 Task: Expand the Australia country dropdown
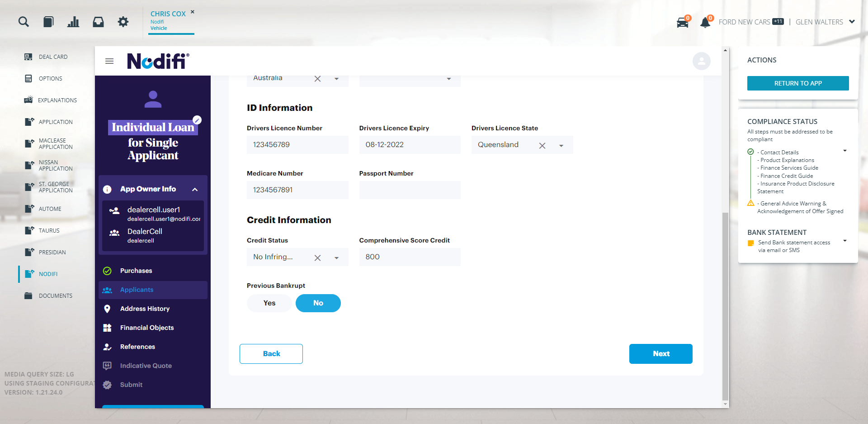pos(336,79)
